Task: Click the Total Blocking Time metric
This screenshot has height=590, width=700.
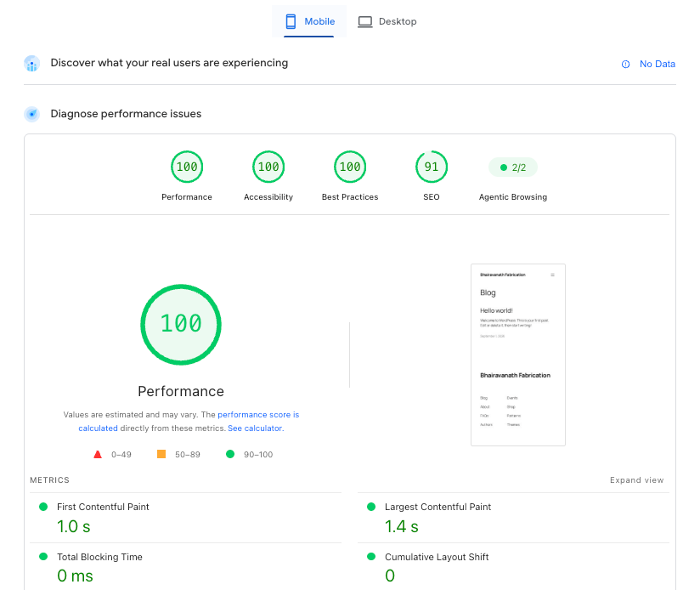Action: 99,557
